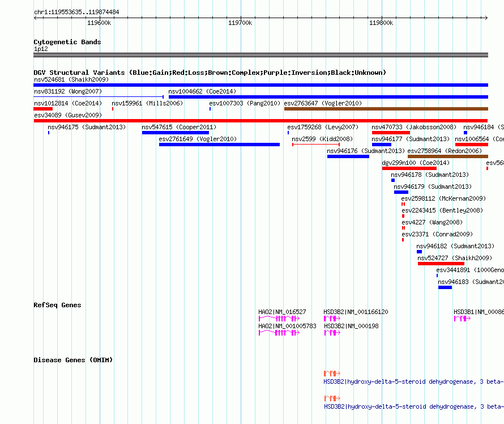Click the first orange OMIM HSD3B2 glyph
Image resolution: width=504 pixels, height=424 pixels.
(332, 374)
